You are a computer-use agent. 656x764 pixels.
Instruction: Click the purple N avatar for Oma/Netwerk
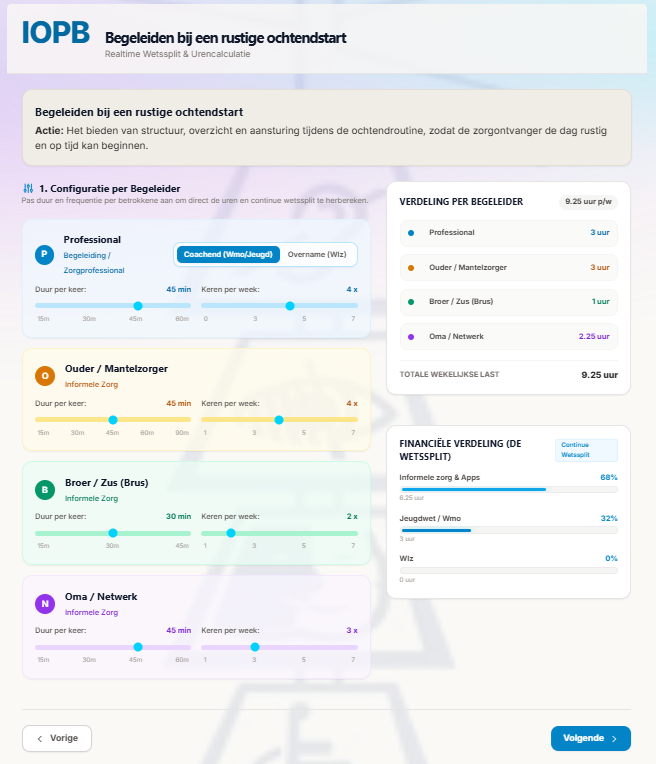click(x=45, y=604)
